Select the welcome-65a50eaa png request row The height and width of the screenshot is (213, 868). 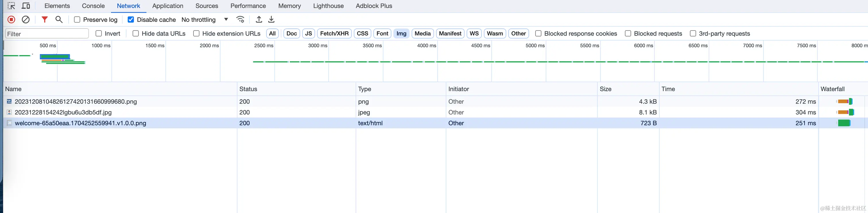(81, 123)
